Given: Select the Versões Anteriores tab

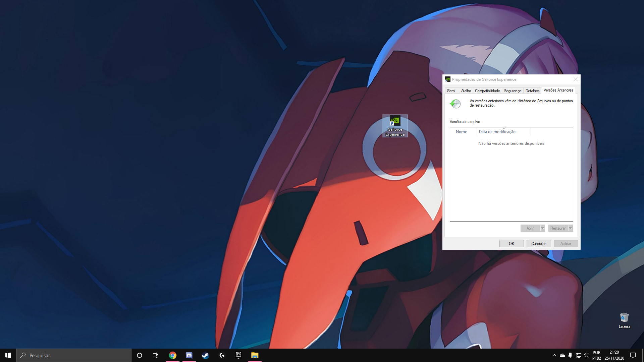Looking at the screenshot, I should (558, 90).
